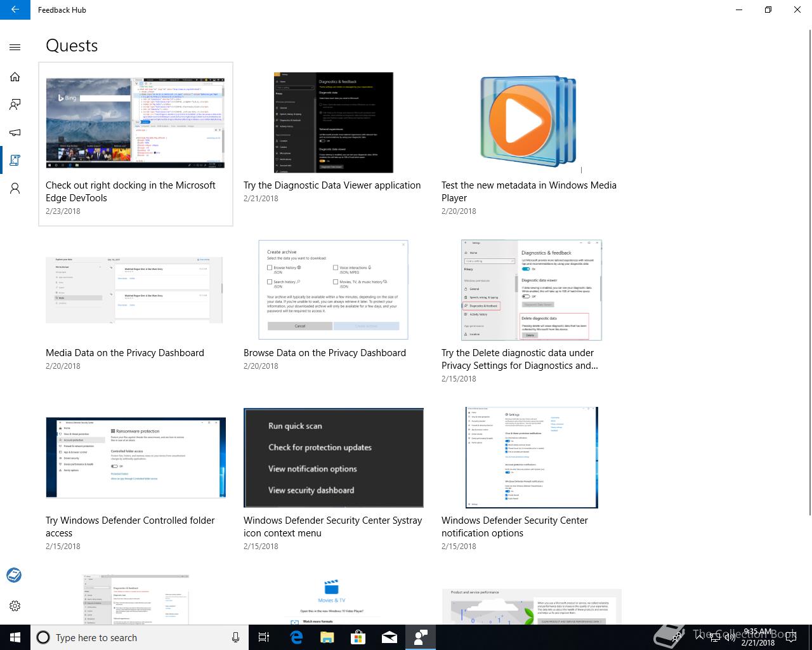
Task: Open Mail app from taskbar
Action: (390, 637)
